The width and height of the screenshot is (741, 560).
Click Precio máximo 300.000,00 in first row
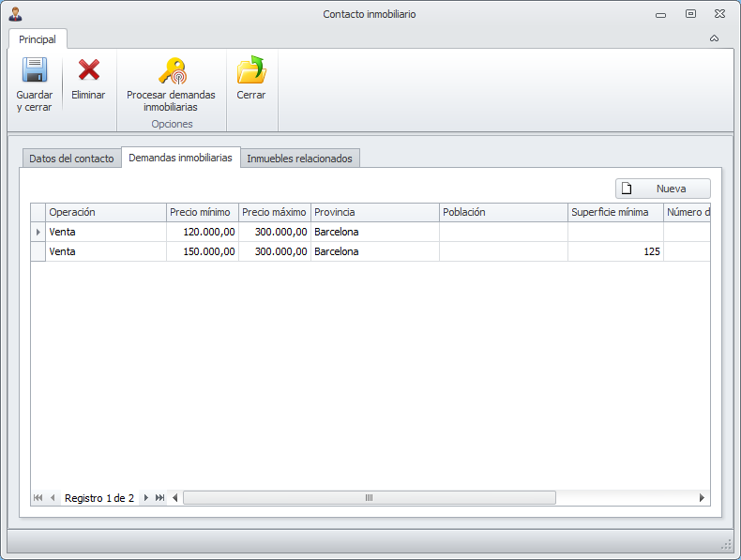(x=275, y=232)
